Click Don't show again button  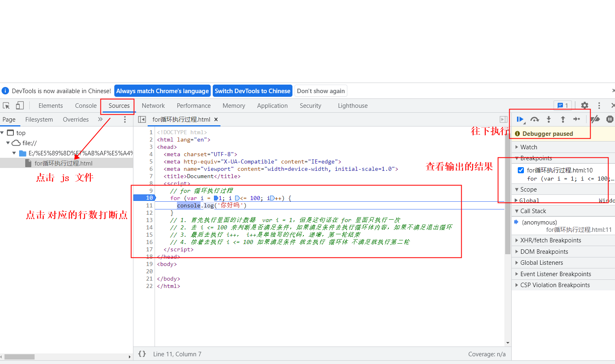coord(321,91)
